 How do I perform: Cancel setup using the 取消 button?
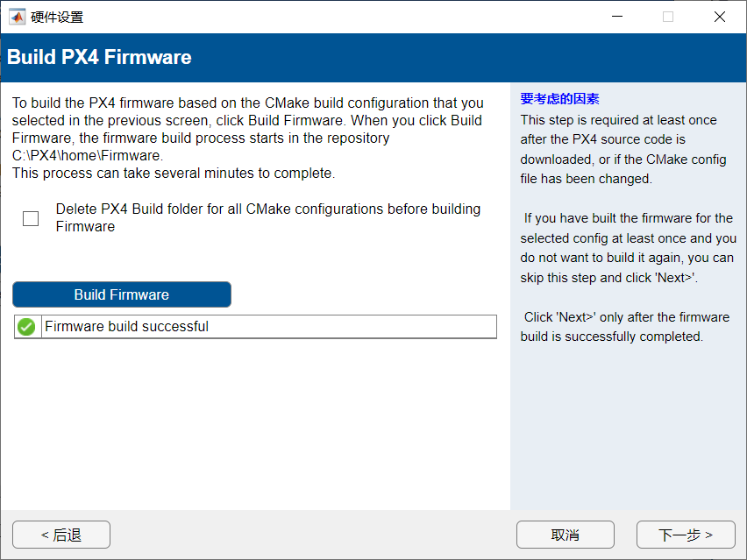[565, 535]
